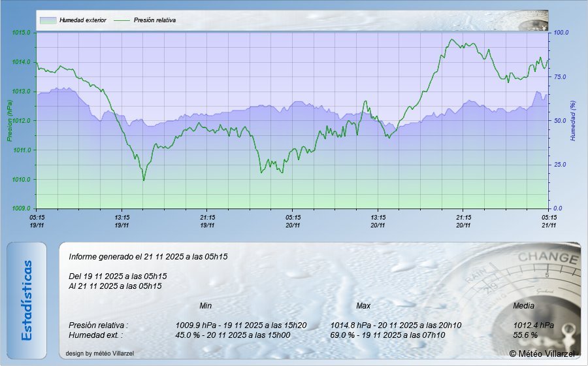Image resolution: width=588 pixels, height=366 pixels.
Task: Click the Presión (hPa) left axis title
Action: click(x=9, y=121)
